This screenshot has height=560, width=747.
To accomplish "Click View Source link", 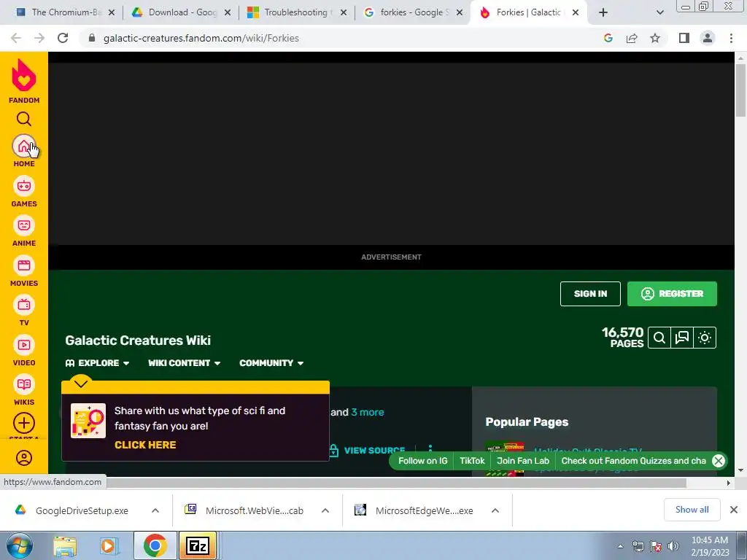I will [367, 450].
